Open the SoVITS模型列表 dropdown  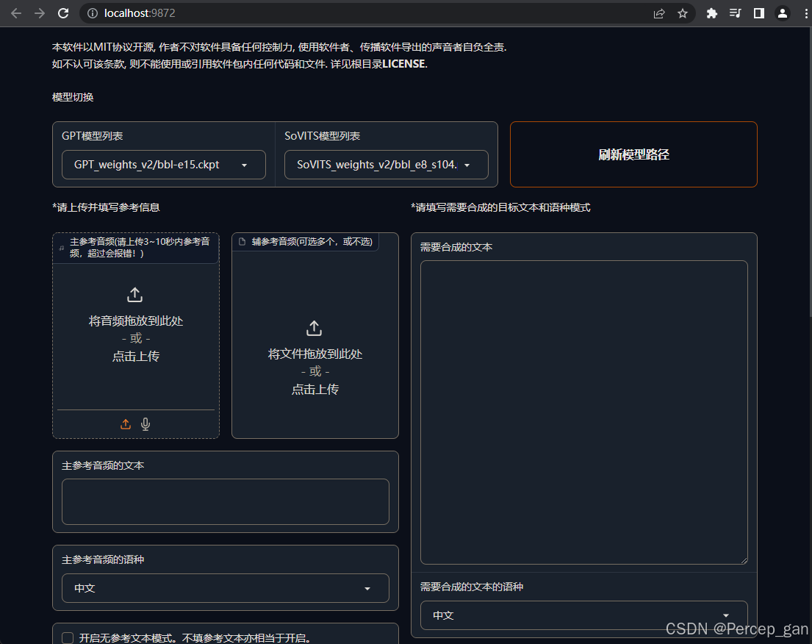(387, 165)
